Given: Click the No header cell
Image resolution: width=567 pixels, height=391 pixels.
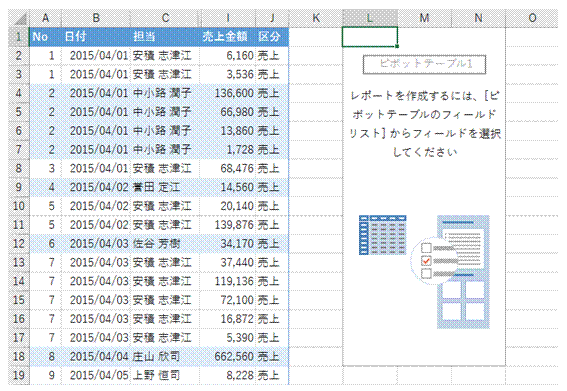Looking at the screenshot, I should [x=46, y=37].
